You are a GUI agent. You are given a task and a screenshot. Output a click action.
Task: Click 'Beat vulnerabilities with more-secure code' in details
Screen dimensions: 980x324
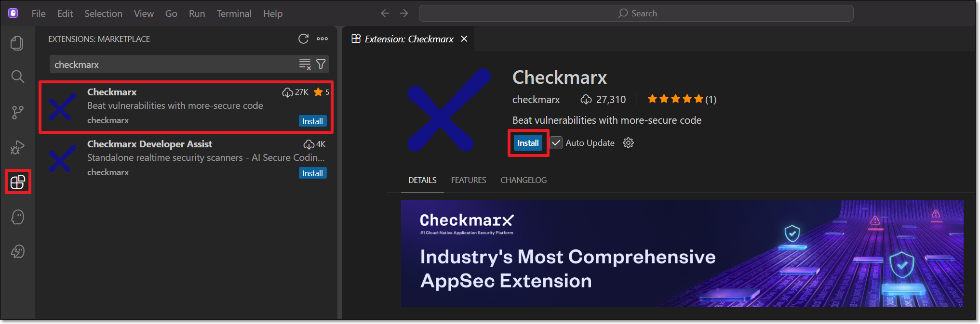(x=607, y=120)
